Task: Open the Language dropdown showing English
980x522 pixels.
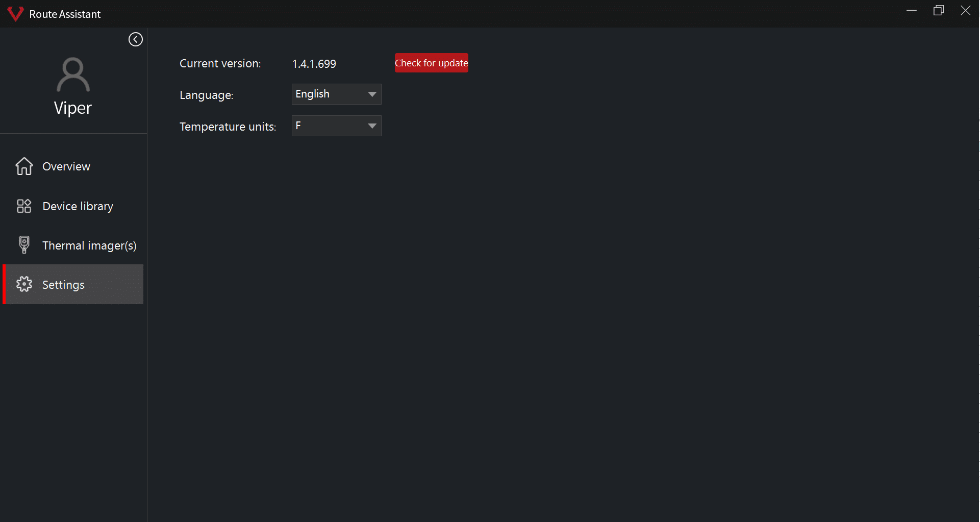Action: click(336, 94)
